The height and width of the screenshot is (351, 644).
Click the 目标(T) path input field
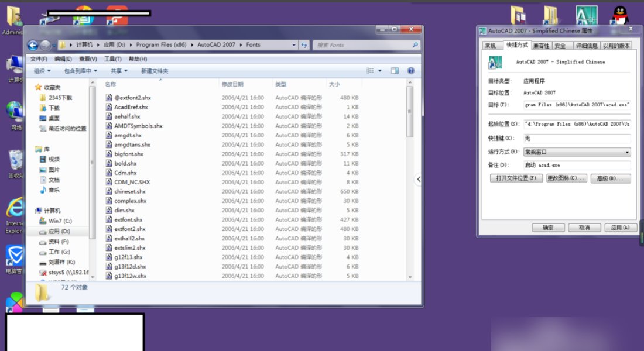point(577,105)
